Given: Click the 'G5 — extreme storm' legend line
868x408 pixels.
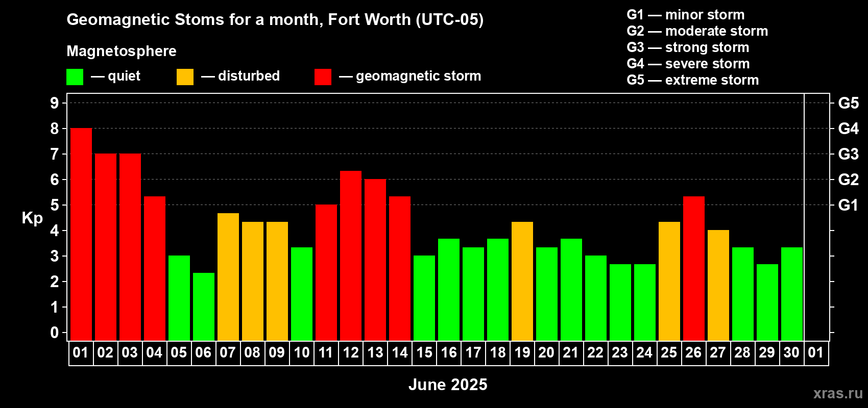Looking at the screenshot, I should coord(693,80).
